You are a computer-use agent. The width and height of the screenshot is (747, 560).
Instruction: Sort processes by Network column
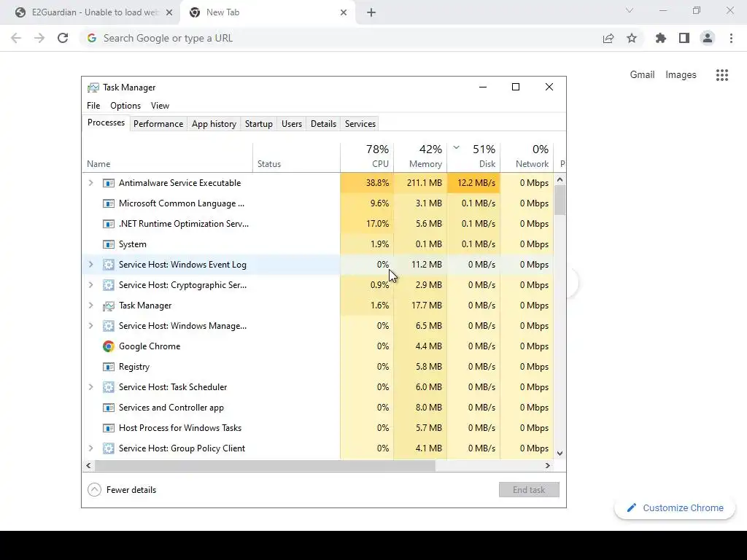(527, 157)
